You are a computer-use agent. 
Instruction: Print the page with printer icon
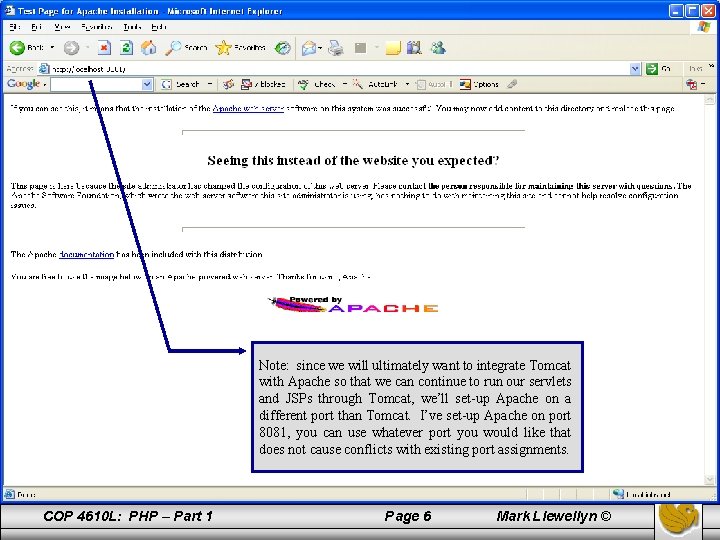(x=336, y=48)
